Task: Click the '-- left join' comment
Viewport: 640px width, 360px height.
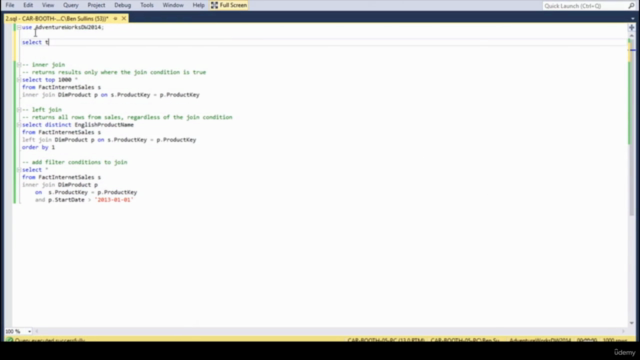Action: [x=42, y=110]
